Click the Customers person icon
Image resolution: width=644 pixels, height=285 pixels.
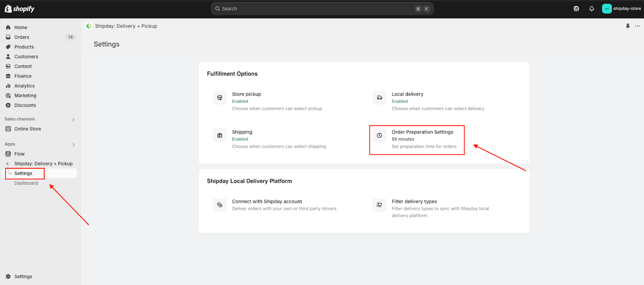8,57
